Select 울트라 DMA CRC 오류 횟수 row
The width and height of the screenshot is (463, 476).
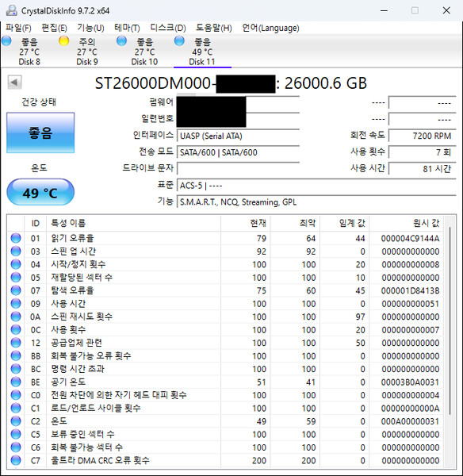pos(225,460)
